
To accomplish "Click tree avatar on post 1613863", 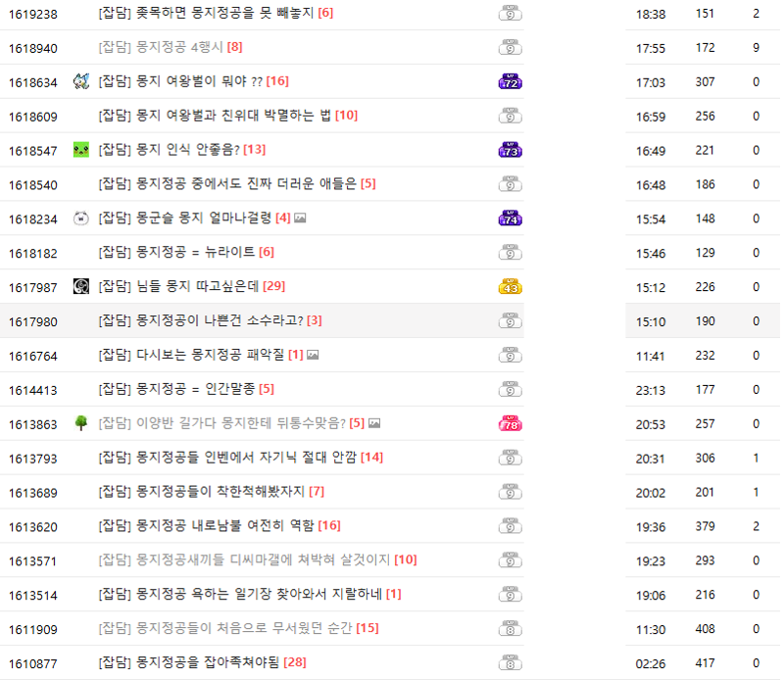I will (x=81, y=423).
